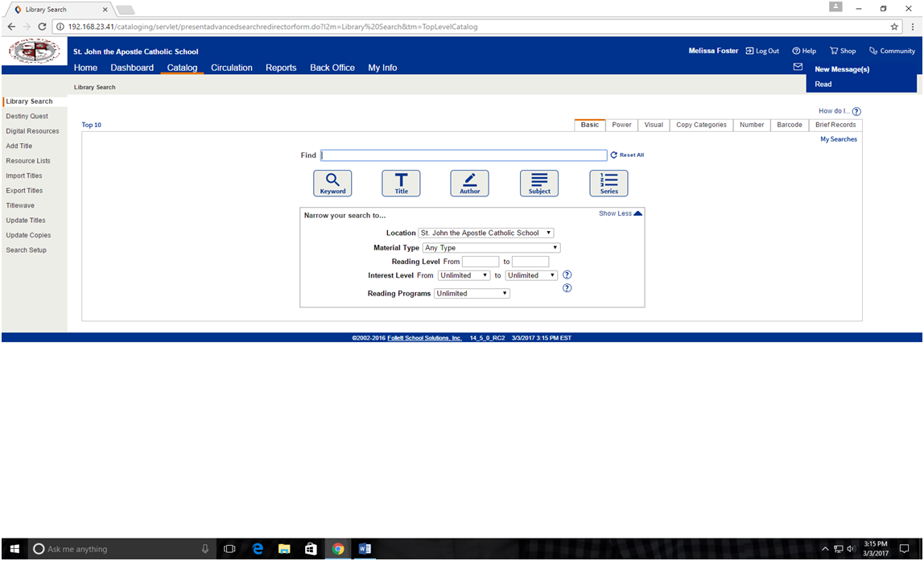Viewport: 924px width, 561px height.
Task: Select the Keyword search icon
Action: click(x=332, y=183)
